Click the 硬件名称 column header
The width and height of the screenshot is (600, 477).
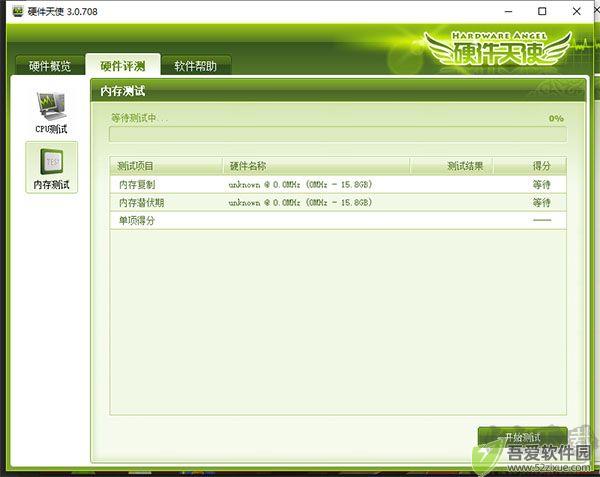pos(316,166)
